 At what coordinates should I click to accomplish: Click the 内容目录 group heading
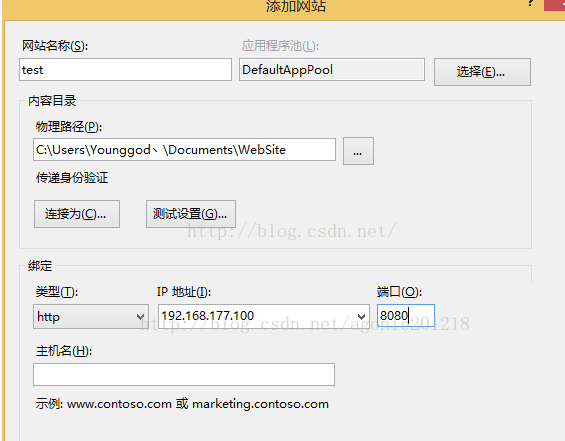click(52, 101)
